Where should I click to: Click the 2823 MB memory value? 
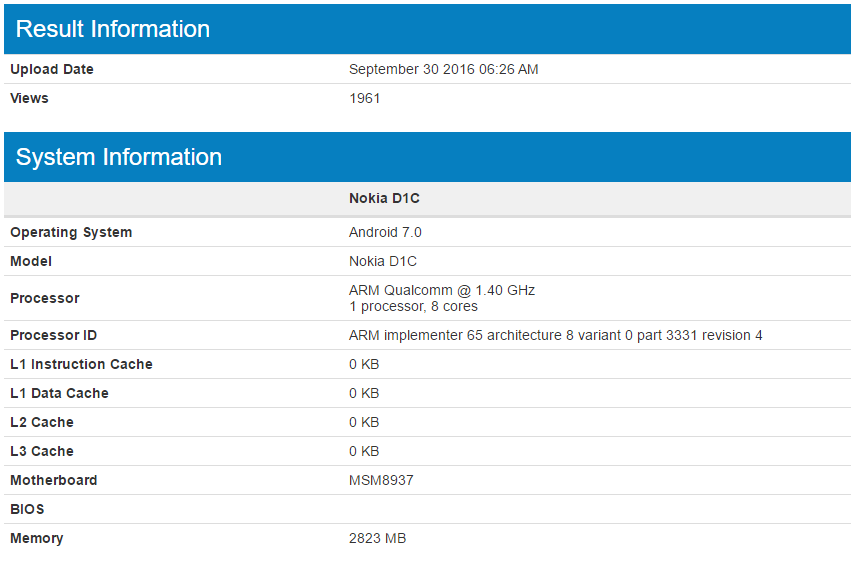[x=377, y=538]
